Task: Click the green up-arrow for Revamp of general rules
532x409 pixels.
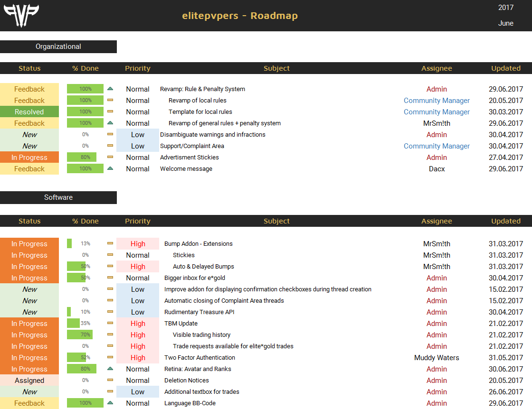Action: [110, 123]
